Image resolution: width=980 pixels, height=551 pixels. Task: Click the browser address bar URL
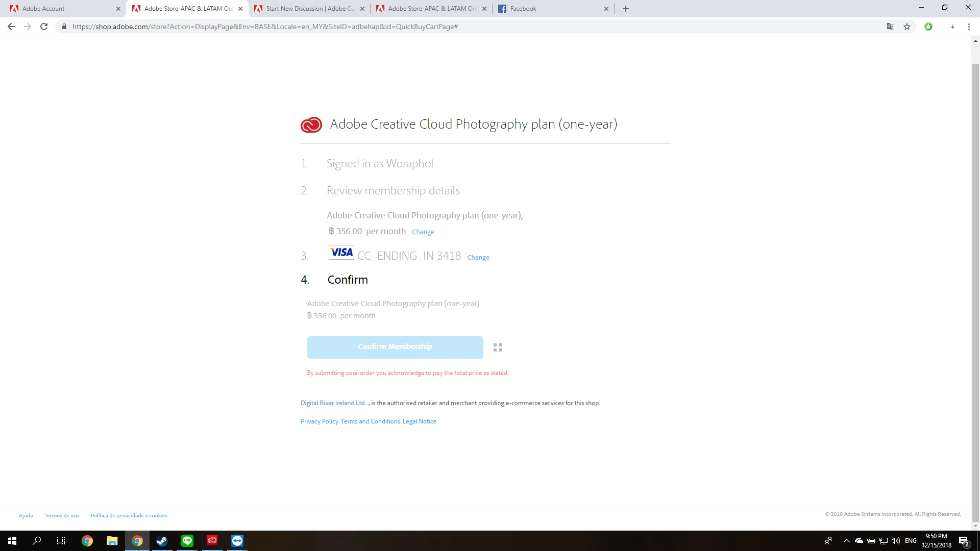(x=265, y=27)
